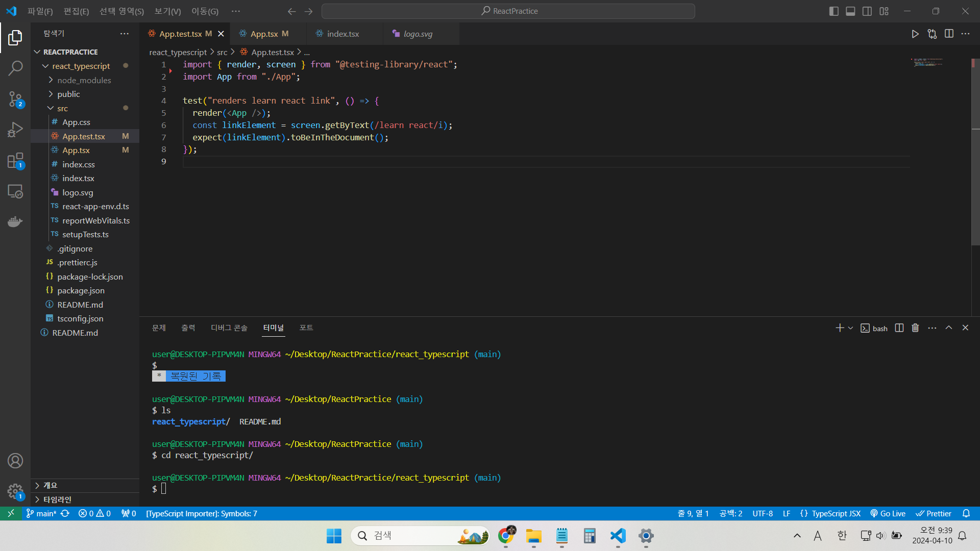Viewport: 980px width, 551px height.
Task: Open the new terminal profile dropdown arrow
Action: point(850,328)
